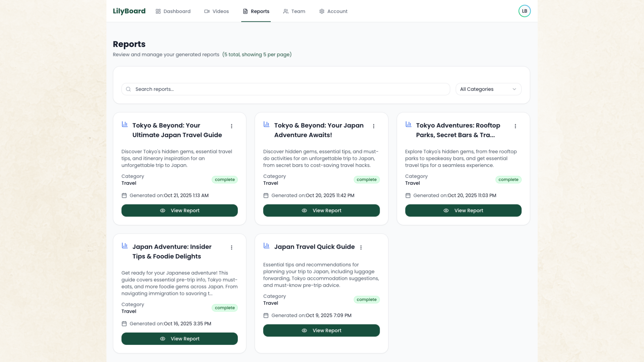The image size is (644, 362).
Task: Focus the Search reports field
Action: point(285,89)
